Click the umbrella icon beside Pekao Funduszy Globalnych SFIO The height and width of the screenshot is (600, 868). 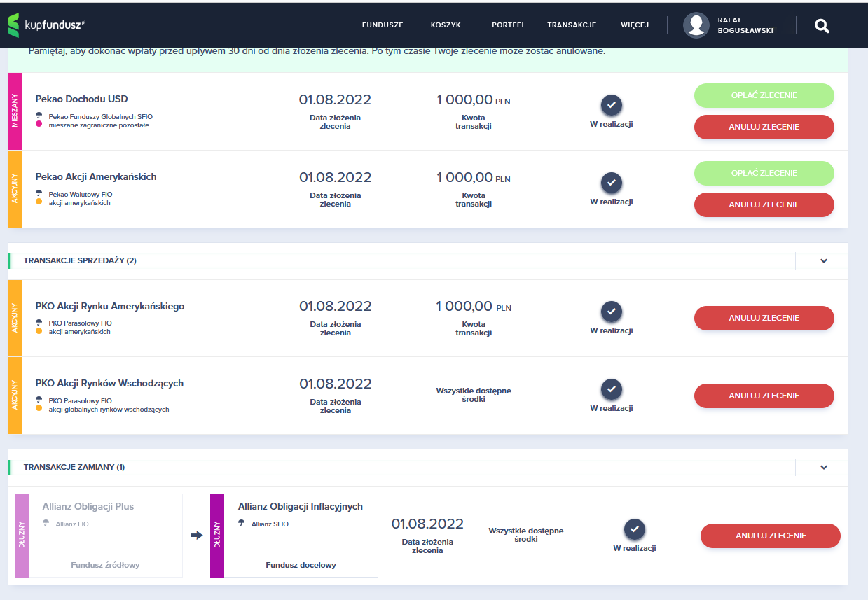click(39, 116)
